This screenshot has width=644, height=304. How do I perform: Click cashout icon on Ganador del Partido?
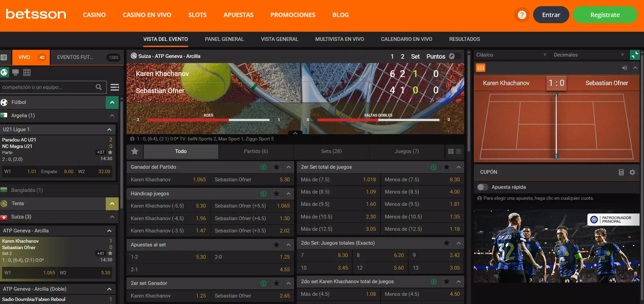(x=263, y=167)
